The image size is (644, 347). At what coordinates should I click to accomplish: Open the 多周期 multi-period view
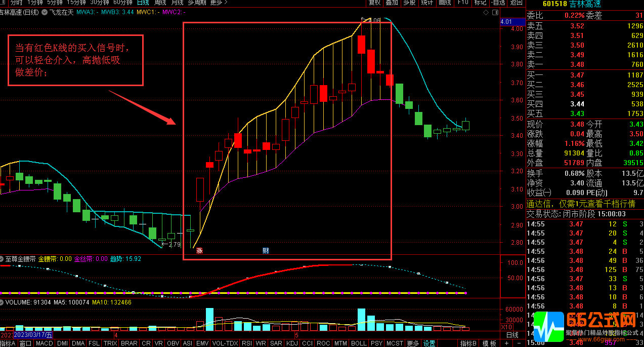pyautogui.click(x=197, y=3)
